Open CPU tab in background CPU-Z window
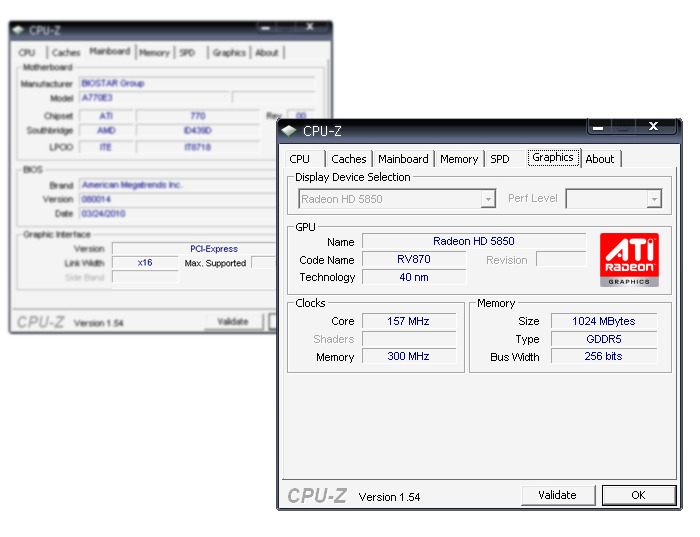 (28, 52)
